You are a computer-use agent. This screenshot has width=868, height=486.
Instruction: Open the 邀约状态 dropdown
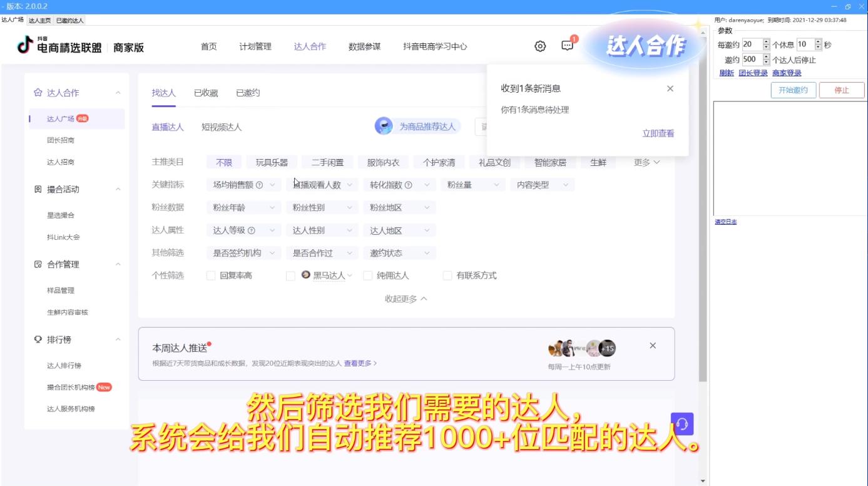click(399, 252)
